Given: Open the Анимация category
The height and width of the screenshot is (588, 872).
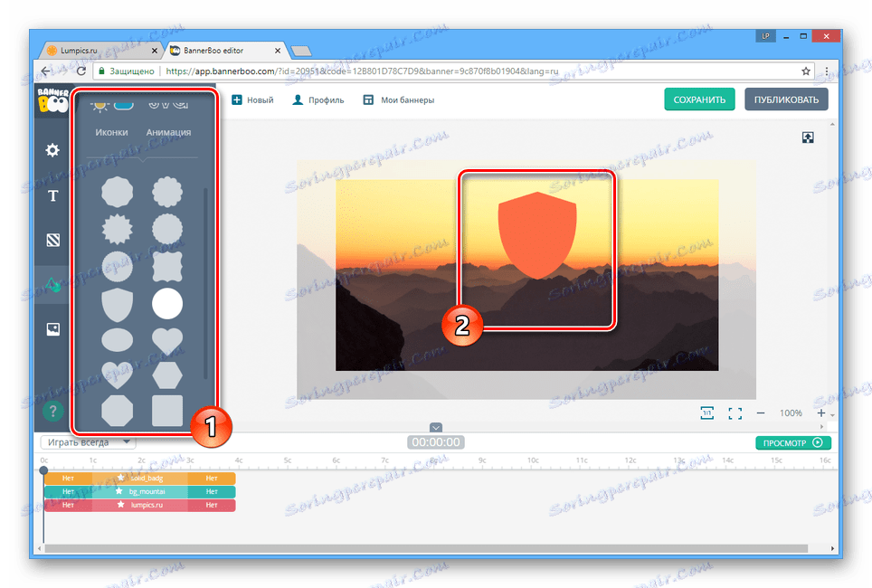Looking at the screenshot, I should click(x=168, y=132).
